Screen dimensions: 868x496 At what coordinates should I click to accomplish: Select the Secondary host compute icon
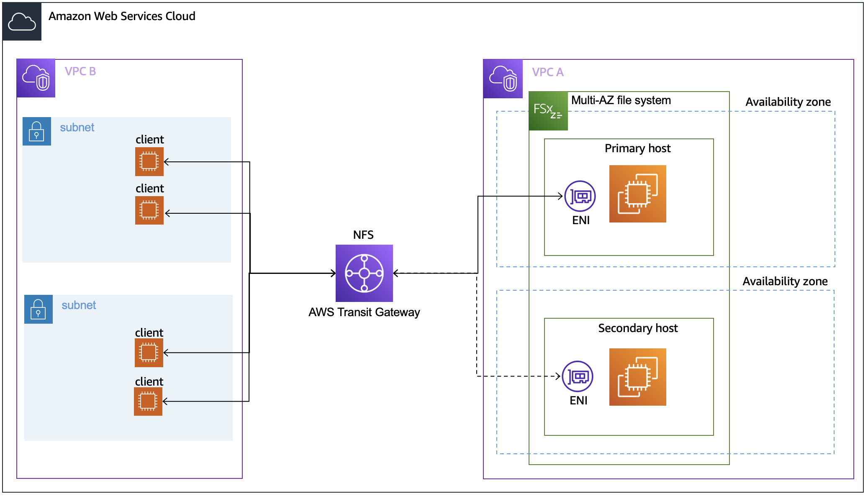(x=637, y=377)
